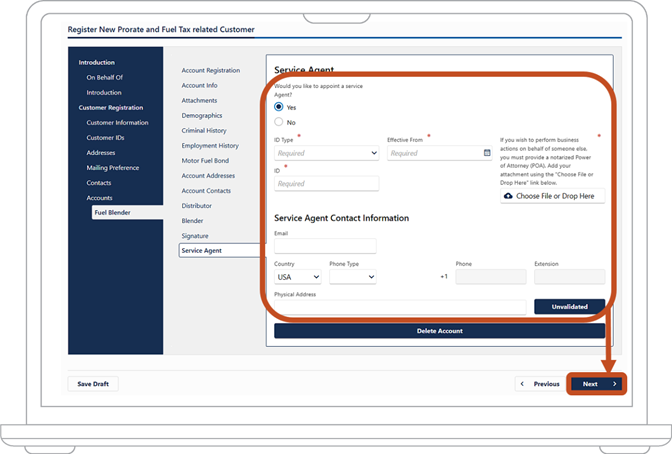
Task: Click Choose File or Drop Here
Action: click(552, 196)
